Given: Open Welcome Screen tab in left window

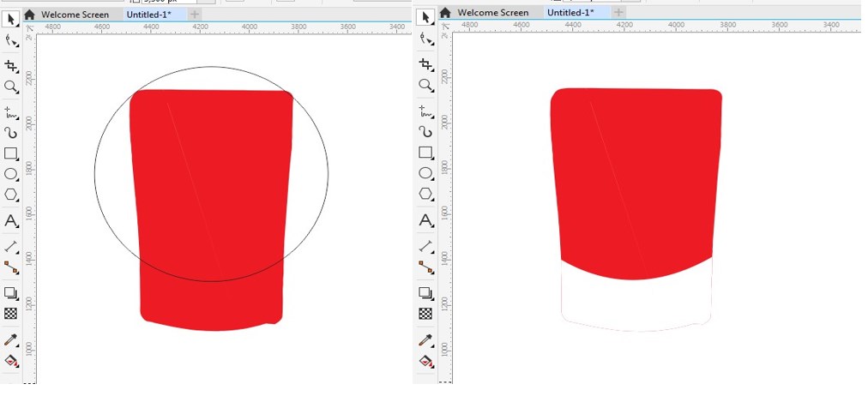Looking at the screenshot, I should 75,15.
